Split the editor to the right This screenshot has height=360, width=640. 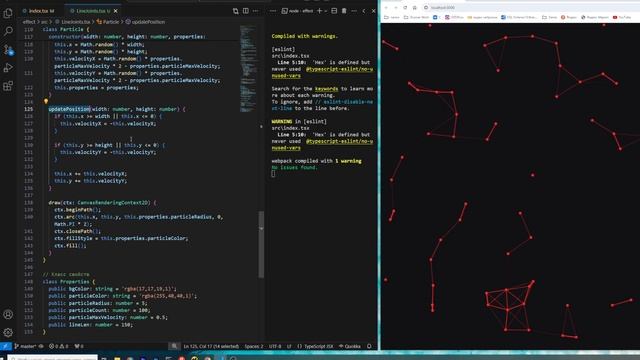coord(246,11)
